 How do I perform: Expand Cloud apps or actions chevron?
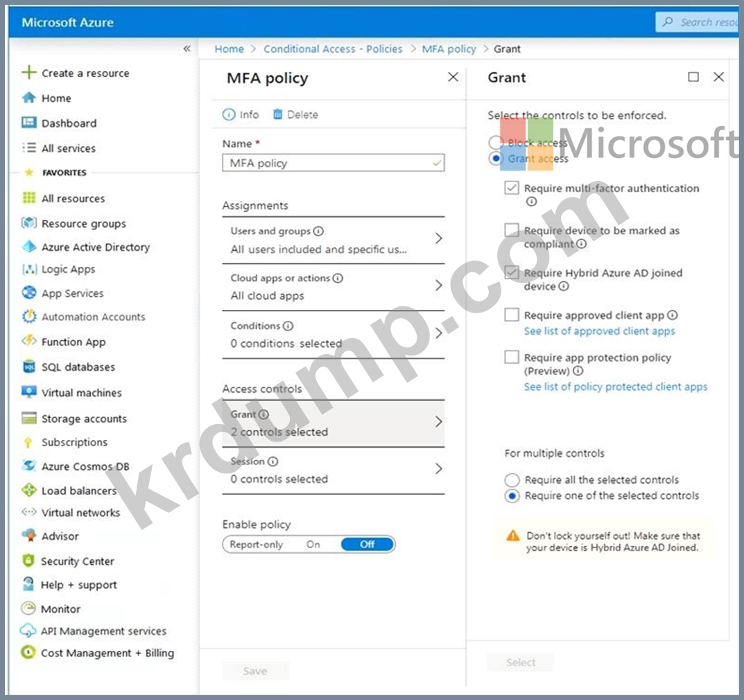coord(438,286)
